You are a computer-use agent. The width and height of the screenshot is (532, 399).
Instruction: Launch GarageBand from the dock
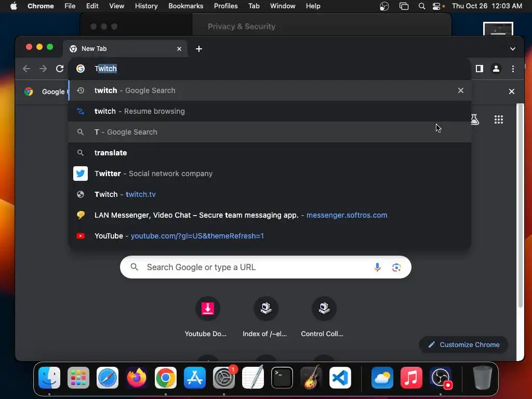311,378
